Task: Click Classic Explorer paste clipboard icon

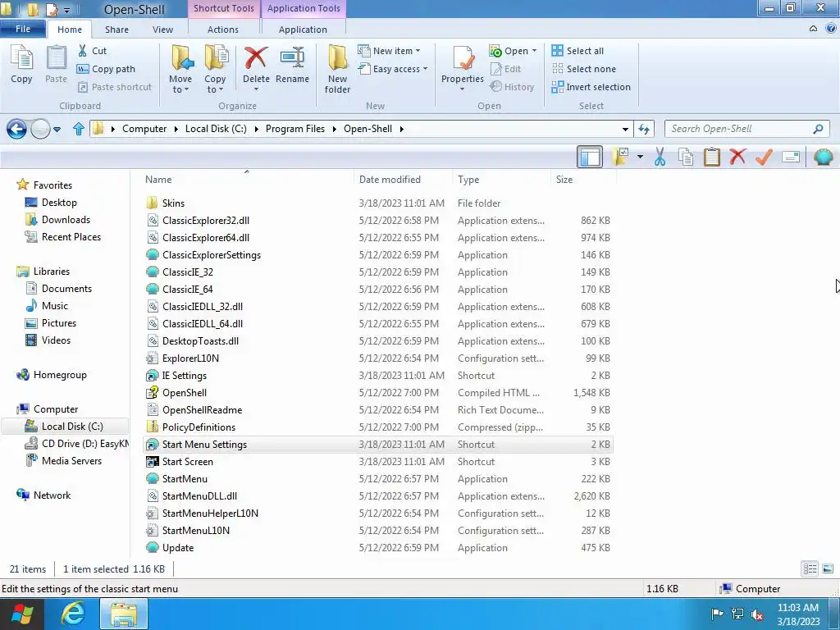Action: pyautogui.click(x=711, y=157)
